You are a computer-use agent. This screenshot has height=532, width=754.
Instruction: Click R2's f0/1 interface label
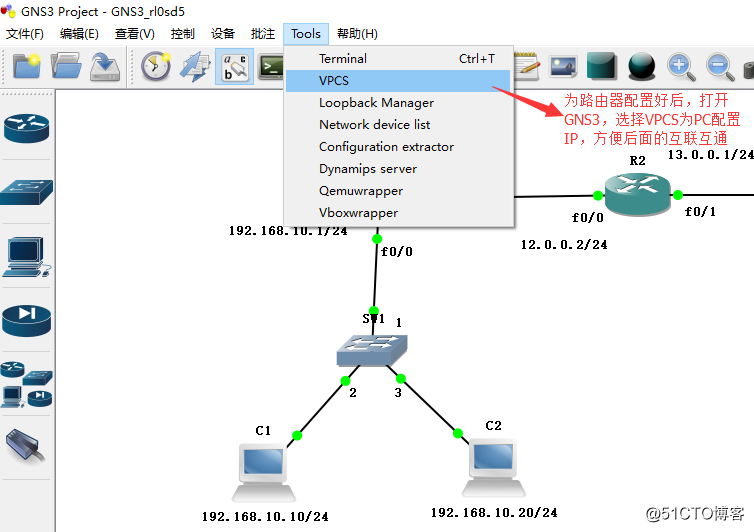700,212
